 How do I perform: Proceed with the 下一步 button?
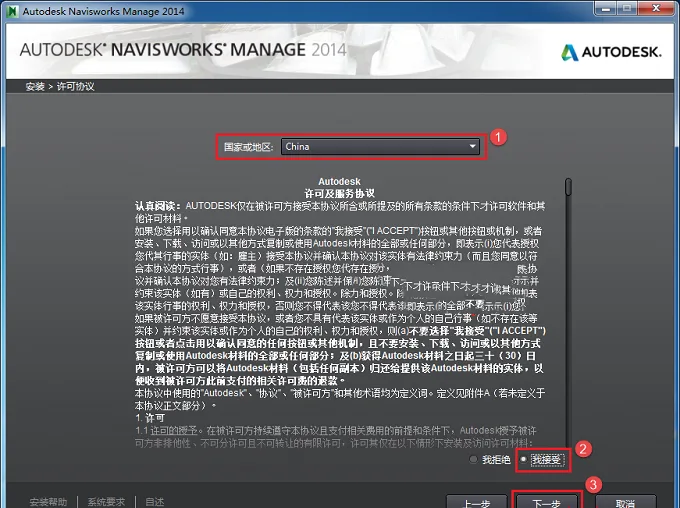point(546,502)
